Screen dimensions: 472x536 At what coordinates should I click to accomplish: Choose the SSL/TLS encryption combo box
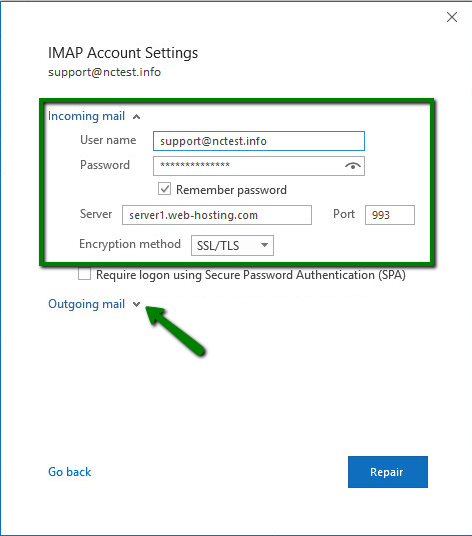pos(232,245)
